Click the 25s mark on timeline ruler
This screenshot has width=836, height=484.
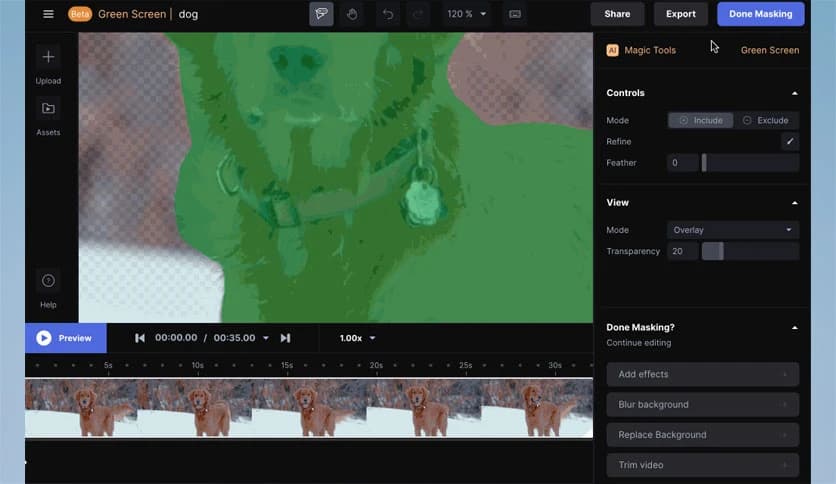click(465, 366)
